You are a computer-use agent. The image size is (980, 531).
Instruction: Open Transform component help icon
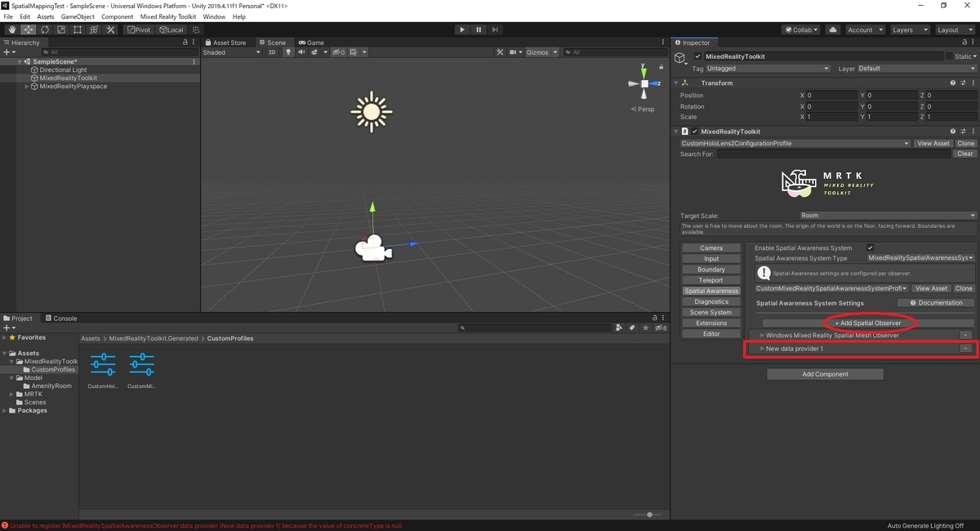[952, 83]
